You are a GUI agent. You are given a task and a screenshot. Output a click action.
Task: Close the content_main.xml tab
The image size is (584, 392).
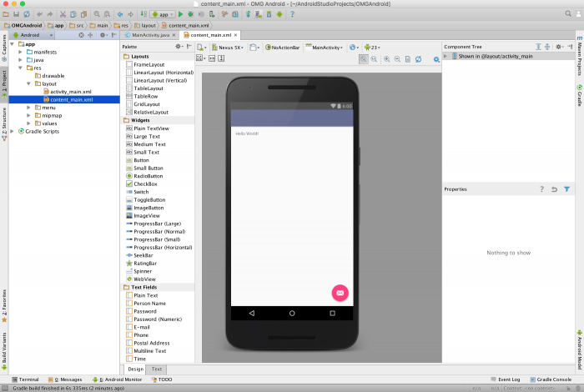coord(235,35)
